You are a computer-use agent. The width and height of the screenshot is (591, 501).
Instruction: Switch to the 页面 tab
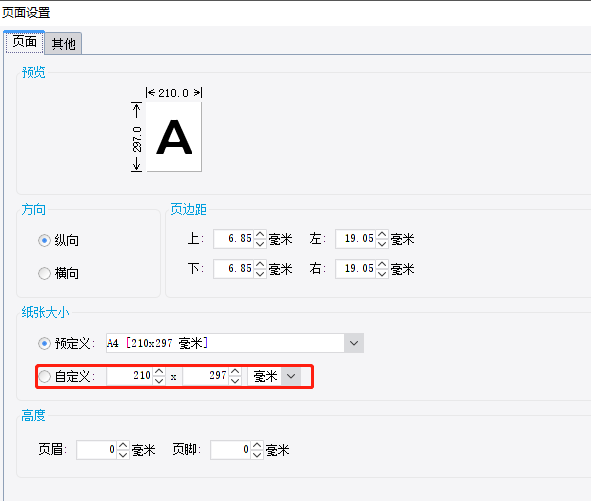(x=24, y=42)
